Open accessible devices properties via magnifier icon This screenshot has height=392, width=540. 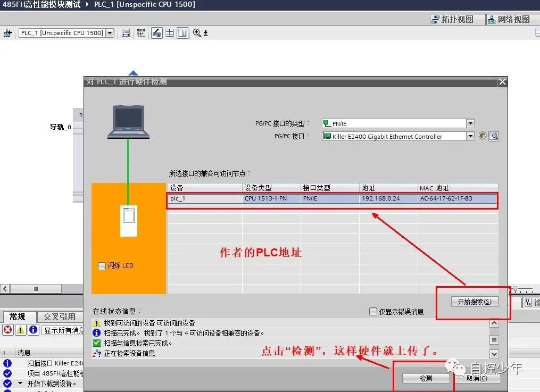coord(494,136)
